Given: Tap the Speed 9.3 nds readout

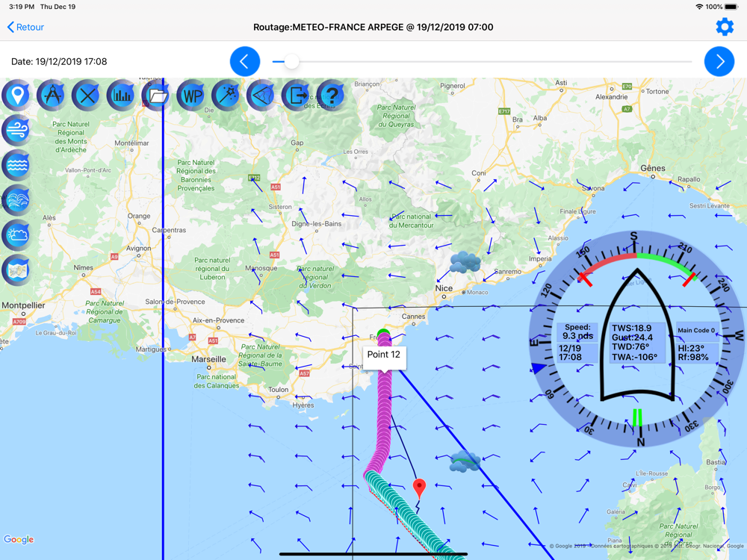Looking at the screenshot, I should point(577,332).
